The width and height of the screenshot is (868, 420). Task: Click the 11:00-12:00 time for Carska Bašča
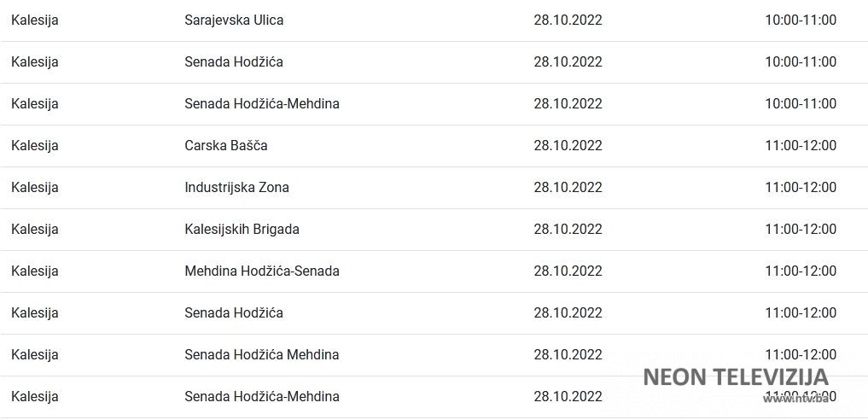point(800,145)
